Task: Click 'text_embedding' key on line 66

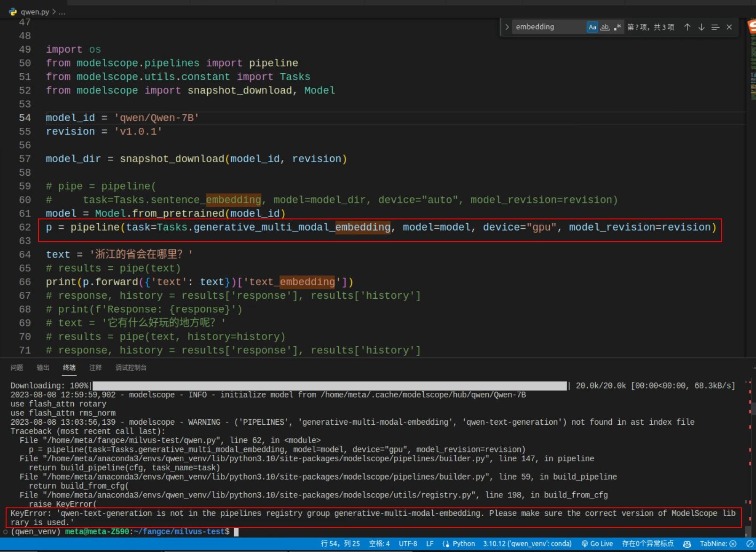Action: click(x=292, y=282)
